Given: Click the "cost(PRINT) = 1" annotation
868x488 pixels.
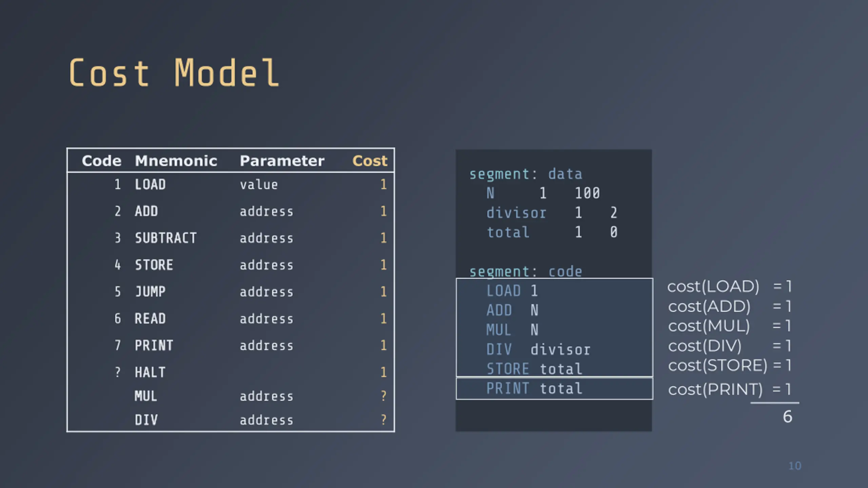Looking at the screenshot, I should click(x=730, y=389).
